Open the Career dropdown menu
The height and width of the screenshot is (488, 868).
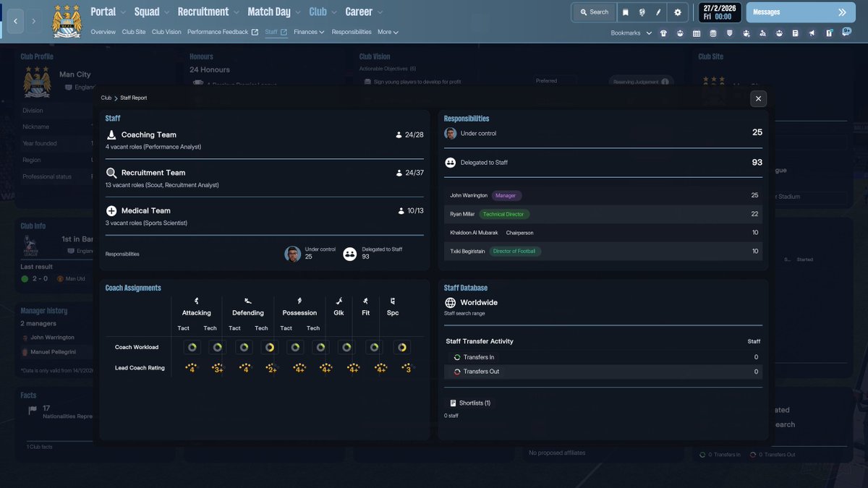[365, 12]
